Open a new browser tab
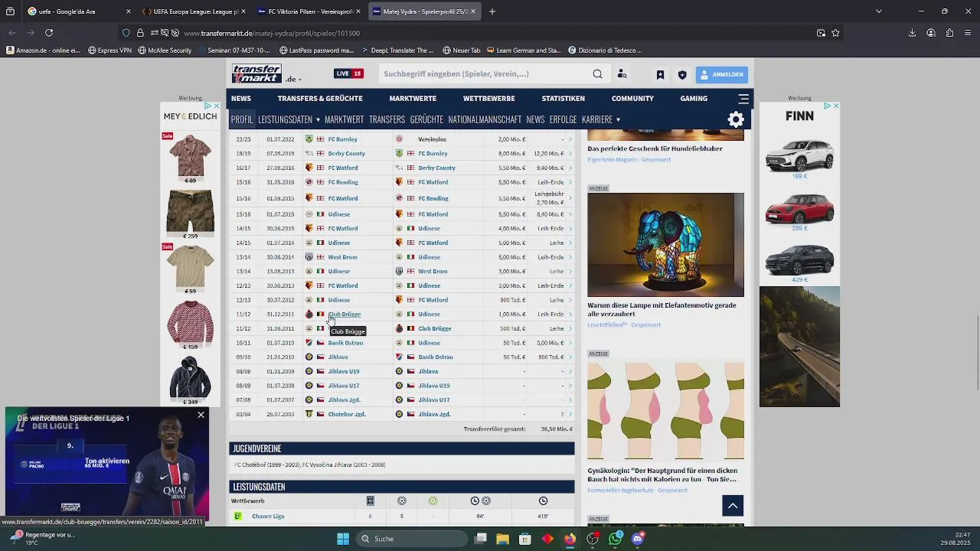Image resolution: width=980 pixels, height=551 pixels. click(x=492, y=11)
